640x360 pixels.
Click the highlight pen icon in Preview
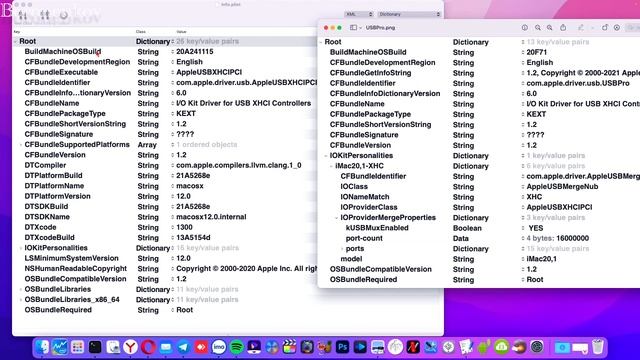tap(580, 28)
